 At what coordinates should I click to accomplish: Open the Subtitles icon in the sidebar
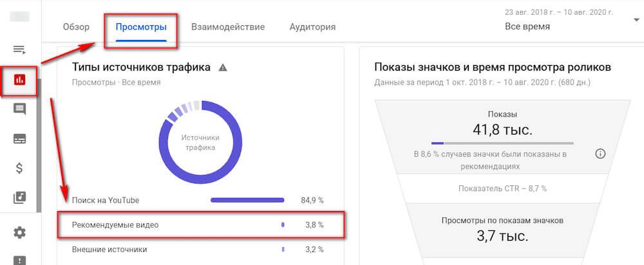[19, 138]
